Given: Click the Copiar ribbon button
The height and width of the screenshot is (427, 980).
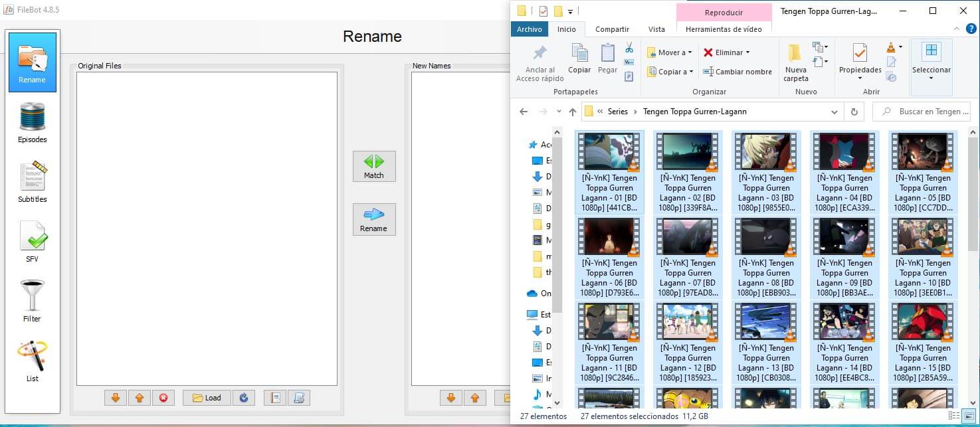Looking at the screenshot, I should (579, 59).
